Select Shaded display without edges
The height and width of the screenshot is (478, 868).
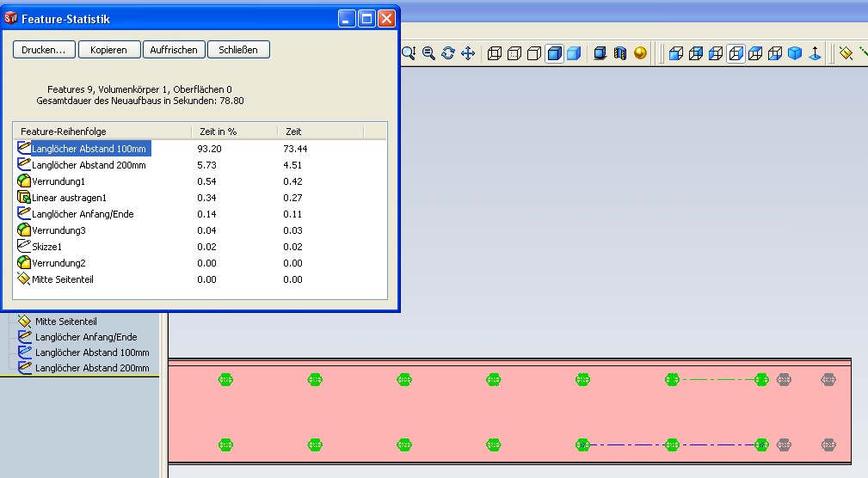tap(574, 53)
